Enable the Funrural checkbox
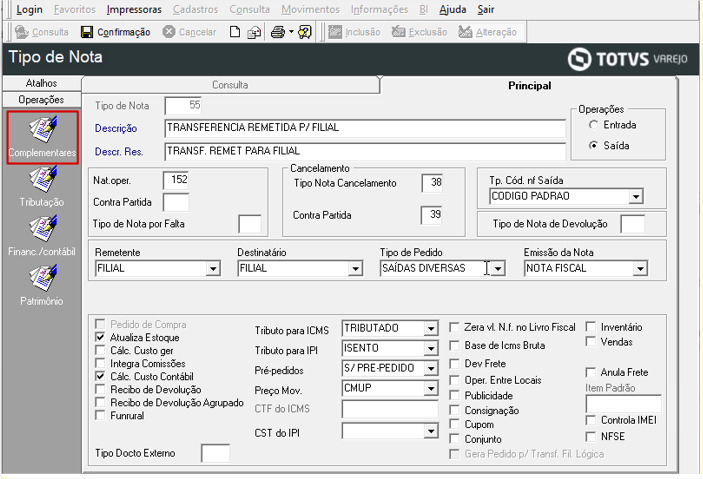Image resolution: width=703 pixels, height=479 pixels. click(100, 415)
